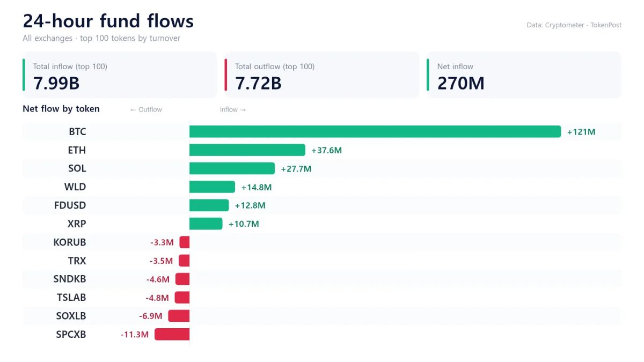Screen dimensions: 644x362
Task: Click the "Total inflow (top 100)" label
Action: click(x=70, y=67)
